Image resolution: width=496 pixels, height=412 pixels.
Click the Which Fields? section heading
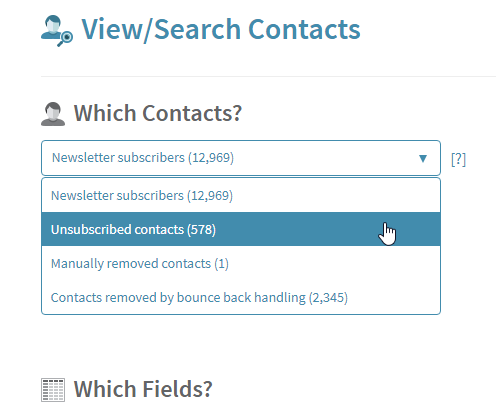coord(143,389)
